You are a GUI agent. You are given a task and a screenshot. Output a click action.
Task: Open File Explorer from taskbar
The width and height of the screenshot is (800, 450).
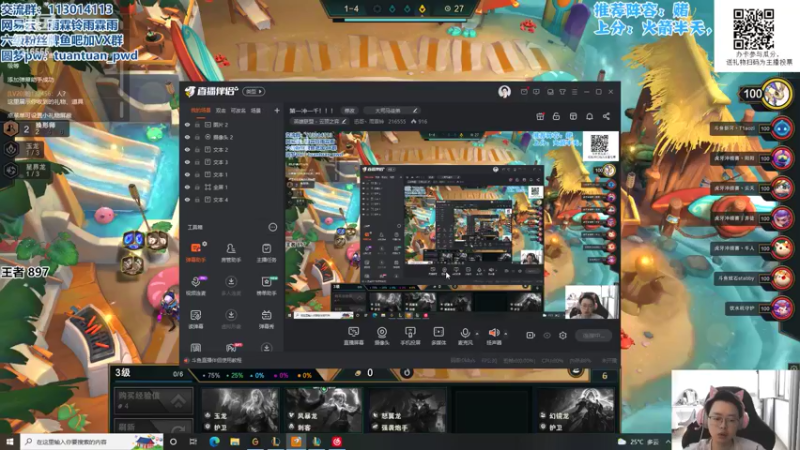click(x=235, y=441)
